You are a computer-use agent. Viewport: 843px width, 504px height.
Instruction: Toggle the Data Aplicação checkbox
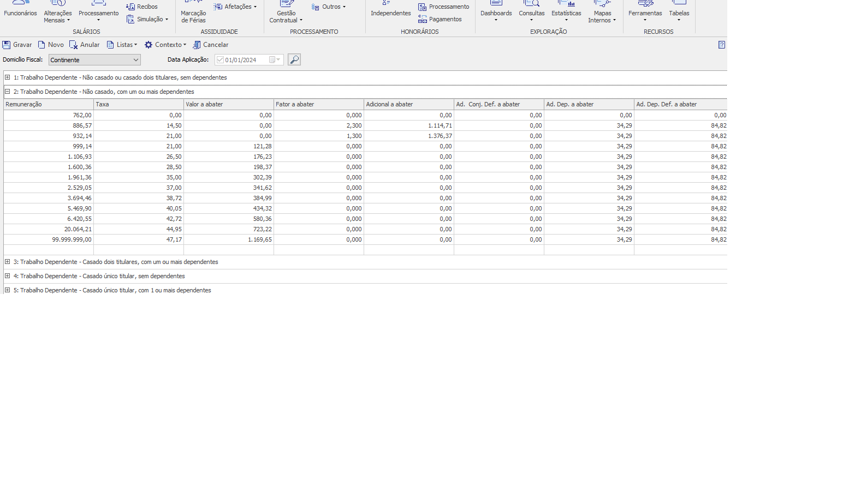[220, 59]
